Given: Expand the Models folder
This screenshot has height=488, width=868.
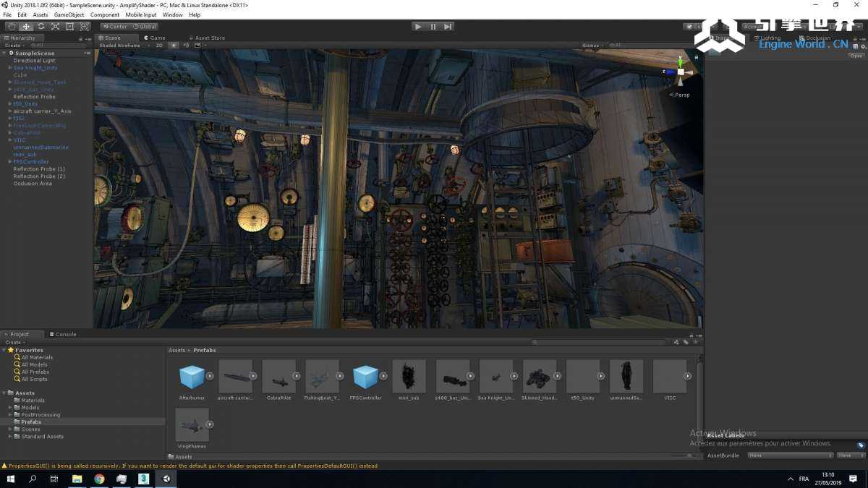Looking at the screenshot, I should [x=10, y=408].
